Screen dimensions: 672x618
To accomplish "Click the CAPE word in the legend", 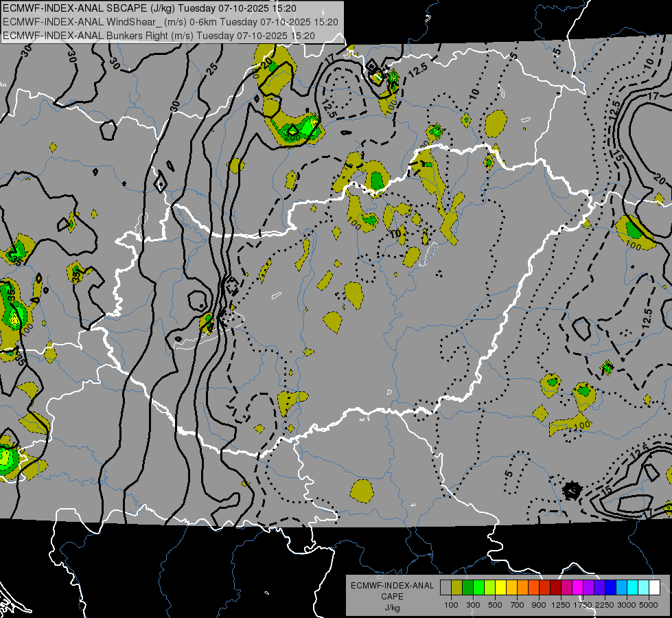I will click(392, 597).
